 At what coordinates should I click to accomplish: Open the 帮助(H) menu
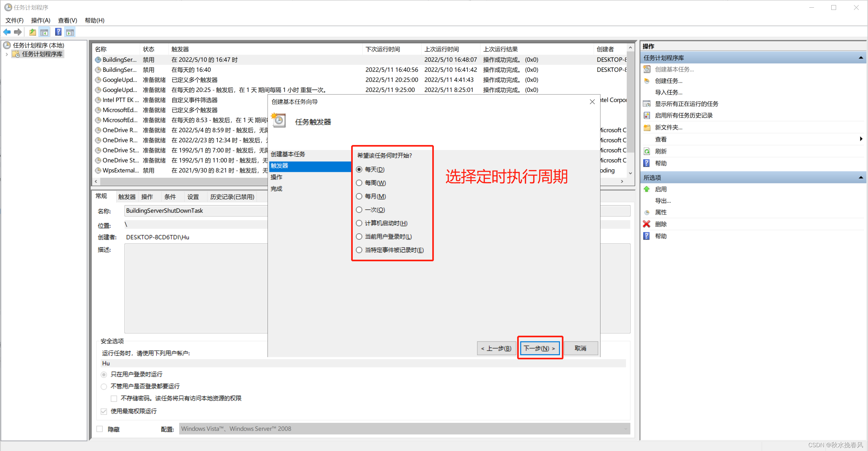[x=94, y=20]
